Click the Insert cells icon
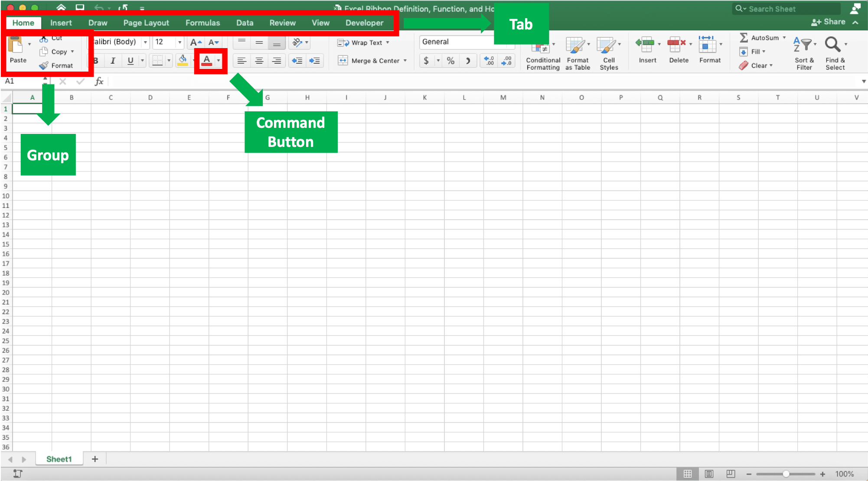The height and width of the screenshot is (481, 868). pos(645,44)
